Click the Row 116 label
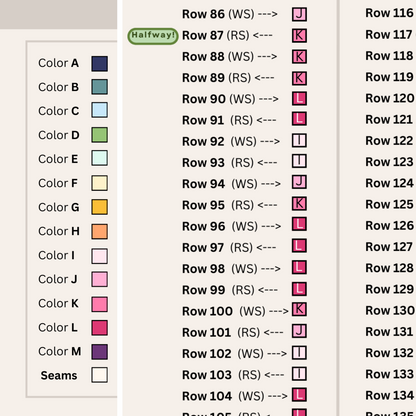 tap(389, 13)
